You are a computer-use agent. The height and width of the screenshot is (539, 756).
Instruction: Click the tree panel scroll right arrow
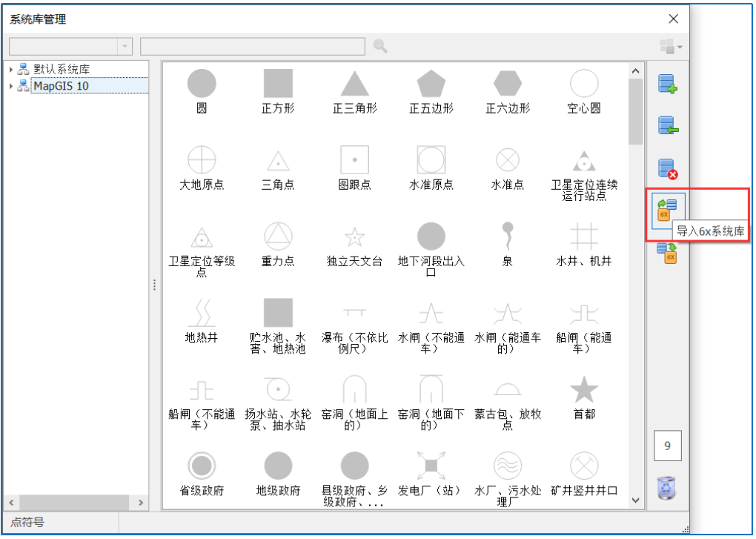point(141,503)
